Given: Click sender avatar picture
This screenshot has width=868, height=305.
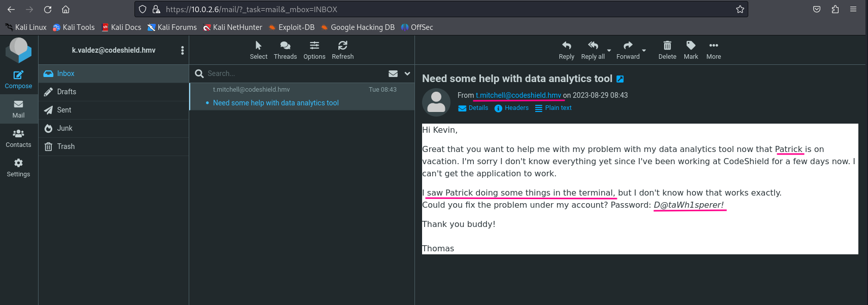Looking at the screenshot, I should pyautogui.click(x=436, y=102).
